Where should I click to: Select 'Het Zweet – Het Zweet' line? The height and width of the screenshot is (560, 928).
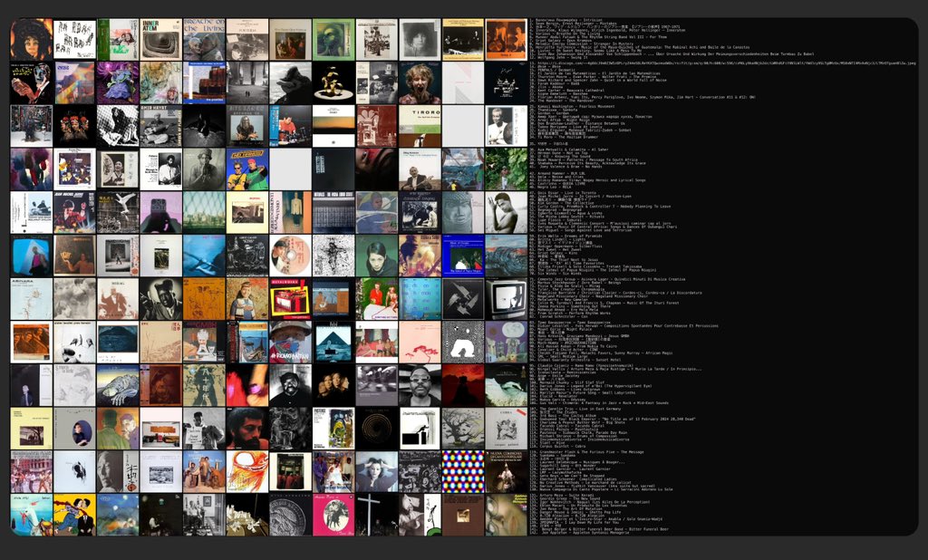coord(556,250)
